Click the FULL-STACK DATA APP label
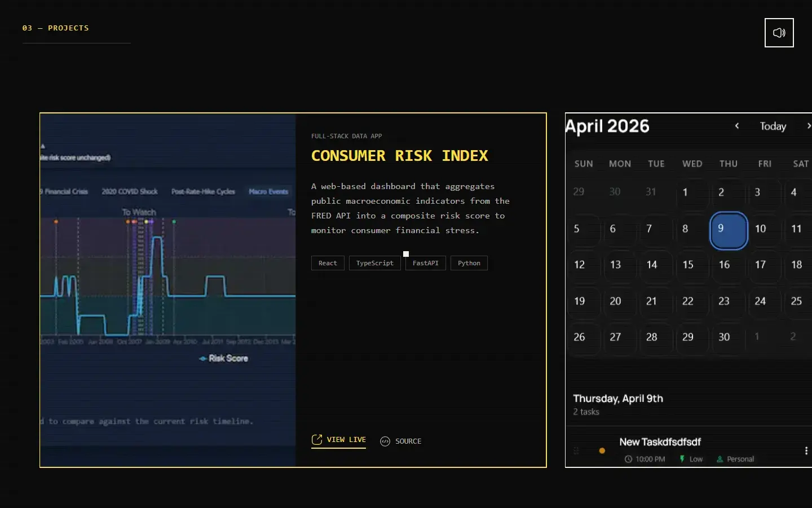This screenshot has width=812, height=508. 346,136
